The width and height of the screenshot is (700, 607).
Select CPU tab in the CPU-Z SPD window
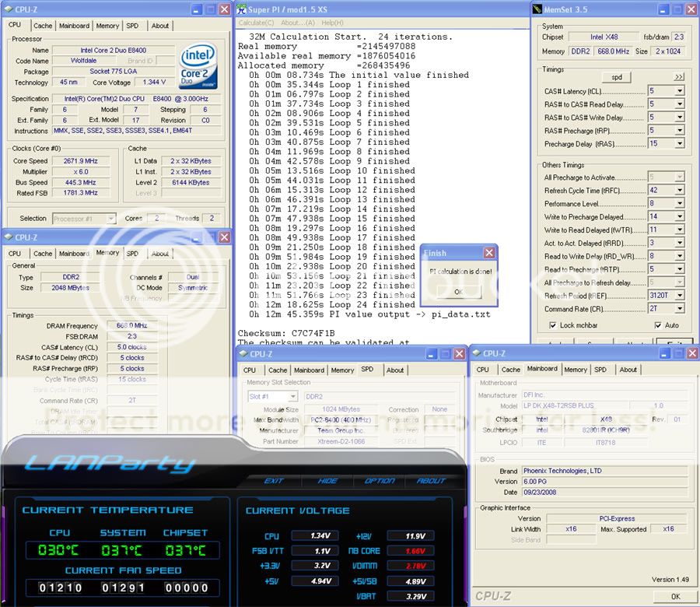tap(250, 370)
